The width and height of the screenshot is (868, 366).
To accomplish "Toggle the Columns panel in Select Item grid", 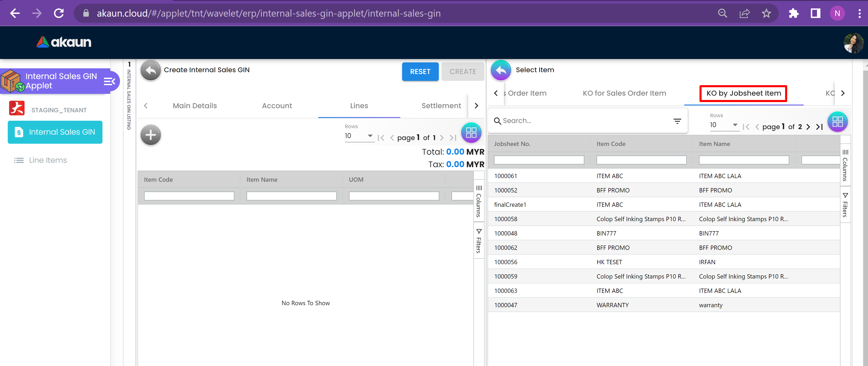I will pos(845,165).
